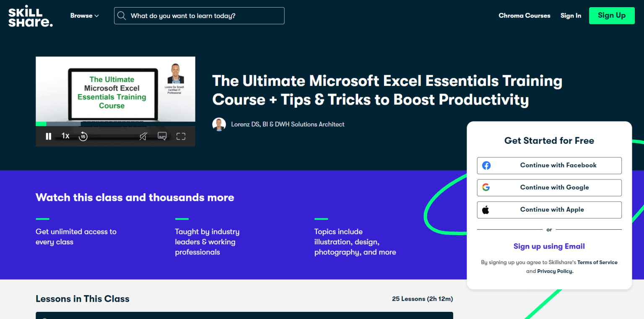Open the Browse dropdown menu
644x319 pixels.
[84, 16]
